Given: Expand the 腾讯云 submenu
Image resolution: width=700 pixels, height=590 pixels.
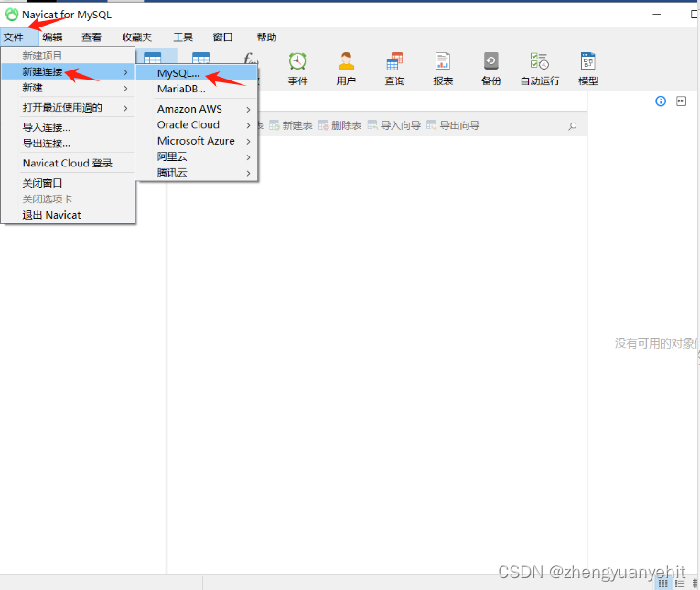Looking at the screenshot, I should (197, 173).
